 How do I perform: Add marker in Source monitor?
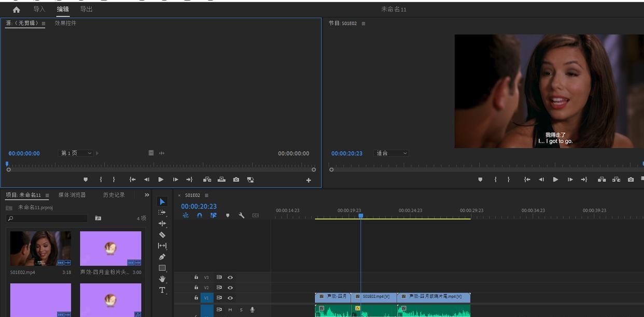86,180
